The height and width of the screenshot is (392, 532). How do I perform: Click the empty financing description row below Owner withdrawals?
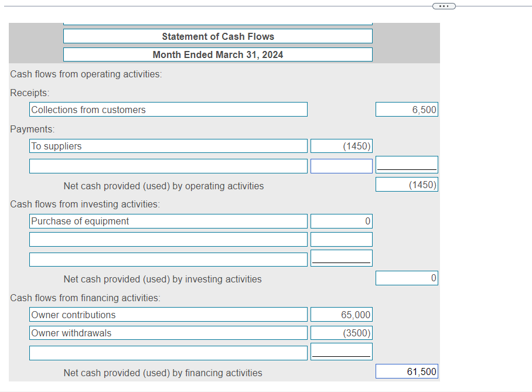(x=168, y=352)
